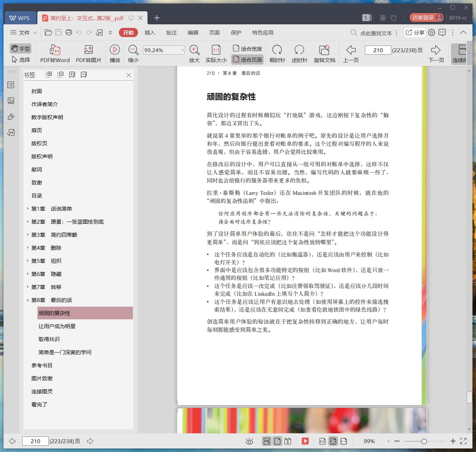Click the undo arrow in quick toolbar
Viewport: 476px width, 452px height.
point(79,32)
